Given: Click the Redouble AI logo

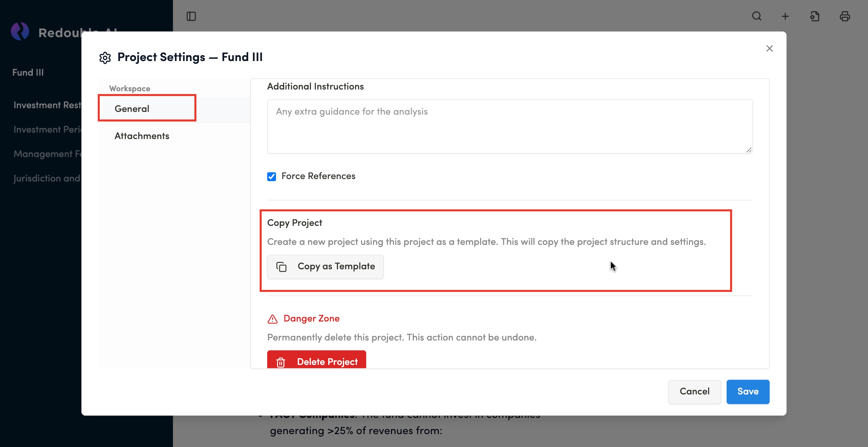Looking at the screenshot, I should pos(20,32).
